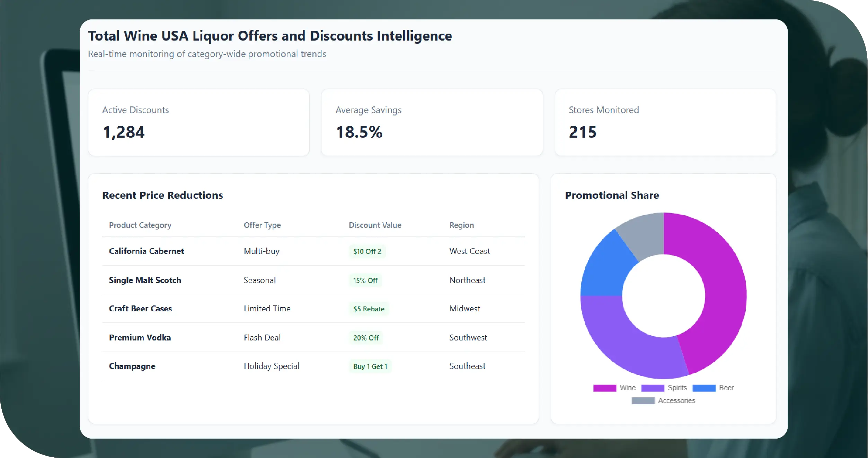Screen dimensions: 868x458
Task: Open the Stores Monitored card
Action: pyautogui.click(x=665, y=122)
